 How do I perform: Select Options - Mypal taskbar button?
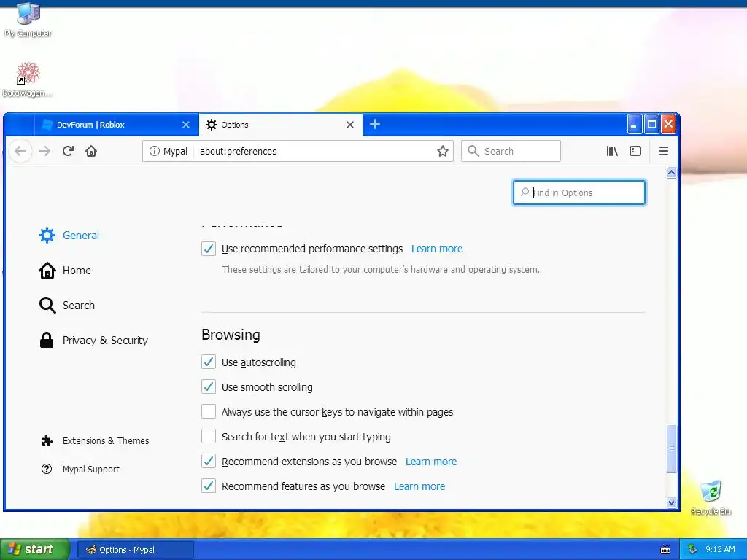(136, 550)
